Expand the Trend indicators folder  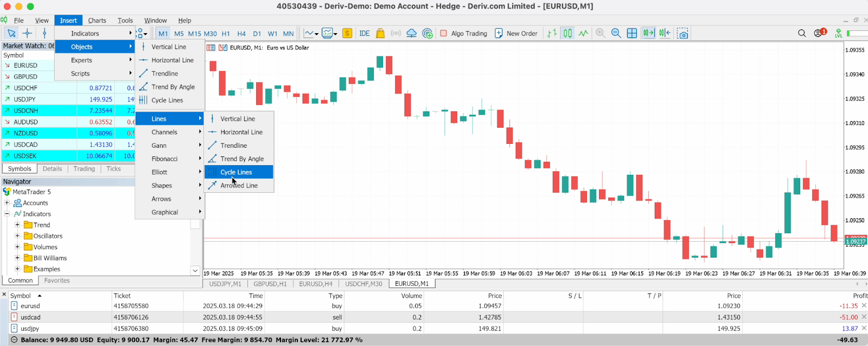[17, 225]
